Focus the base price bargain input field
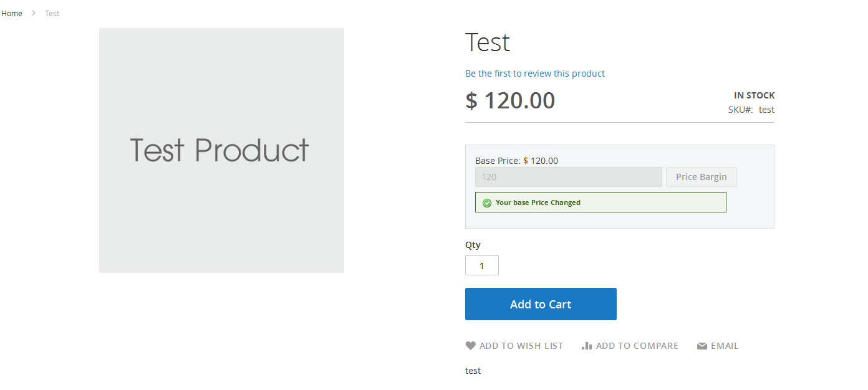The width and height of the screenshot is (868, 390). [568, 177]
